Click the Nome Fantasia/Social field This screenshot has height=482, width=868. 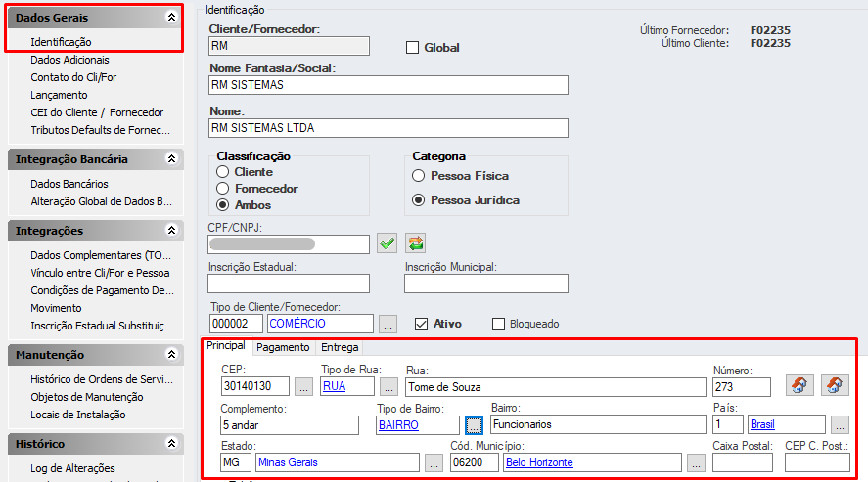pyautogui.click(x=388, y=85)
